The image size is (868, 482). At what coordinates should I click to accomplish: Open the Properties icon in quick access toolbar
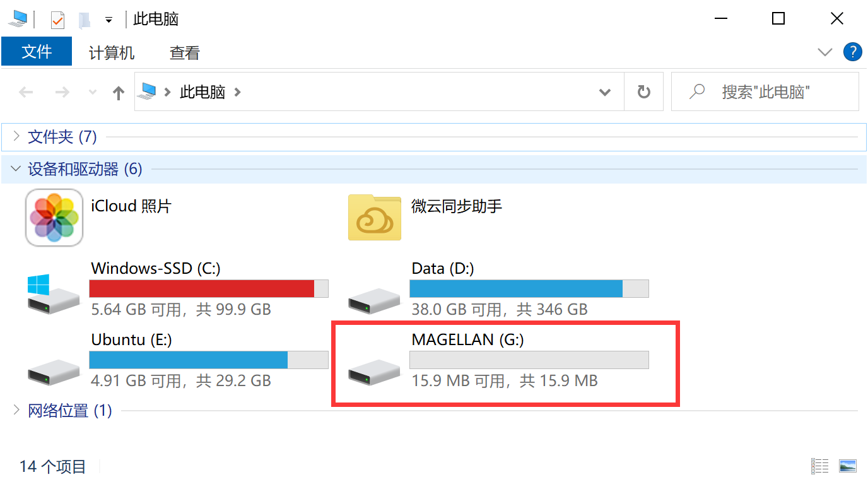(57, 19)
